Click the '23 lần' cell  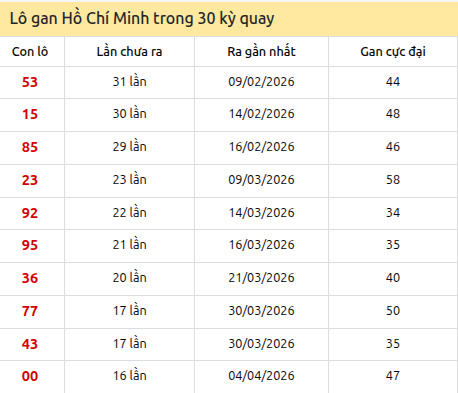(x=129, y=179)
